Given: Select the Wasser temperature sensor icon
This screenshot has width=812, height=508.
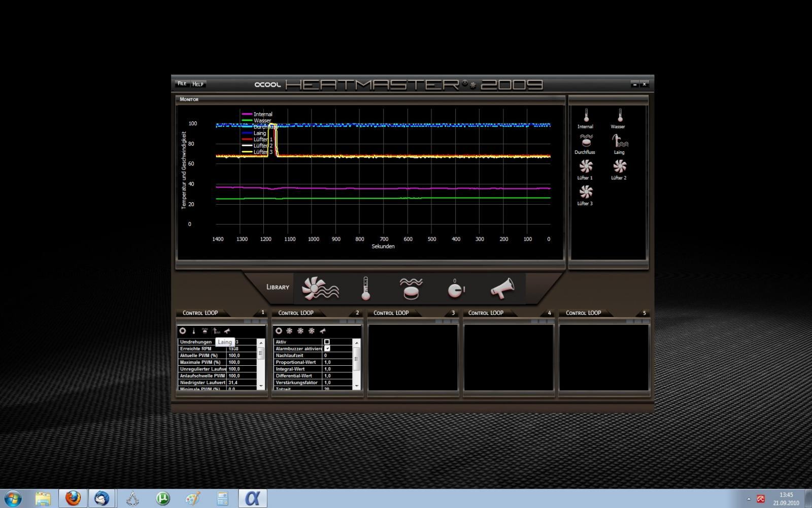Looking at the screenshot, I should [619, 115].
